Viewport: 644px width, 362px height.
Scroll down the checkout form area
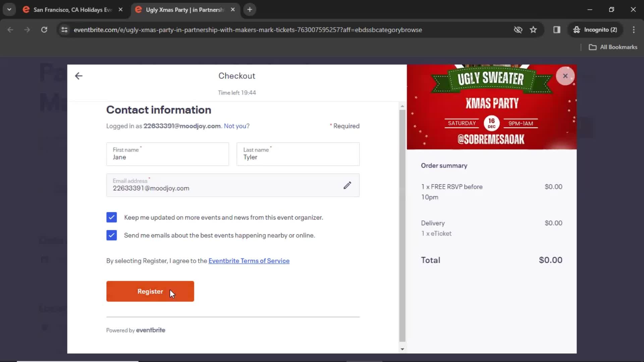click(401, 349)
